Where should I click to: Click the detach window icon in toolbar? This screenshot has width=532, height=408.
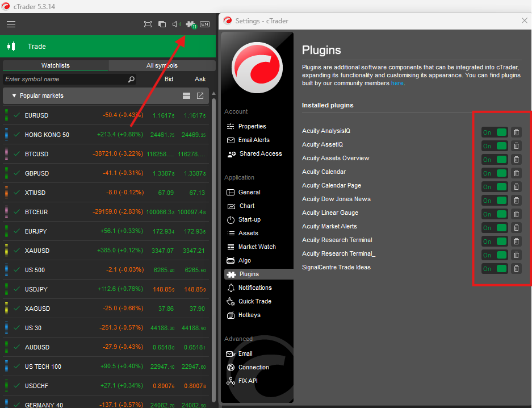(x=162, y=24)
